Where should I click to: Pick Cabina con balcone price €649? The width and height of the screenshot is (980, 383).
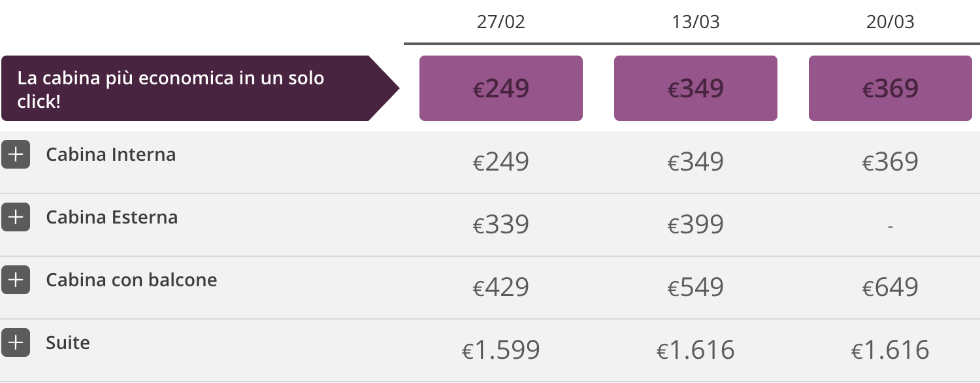890,287
